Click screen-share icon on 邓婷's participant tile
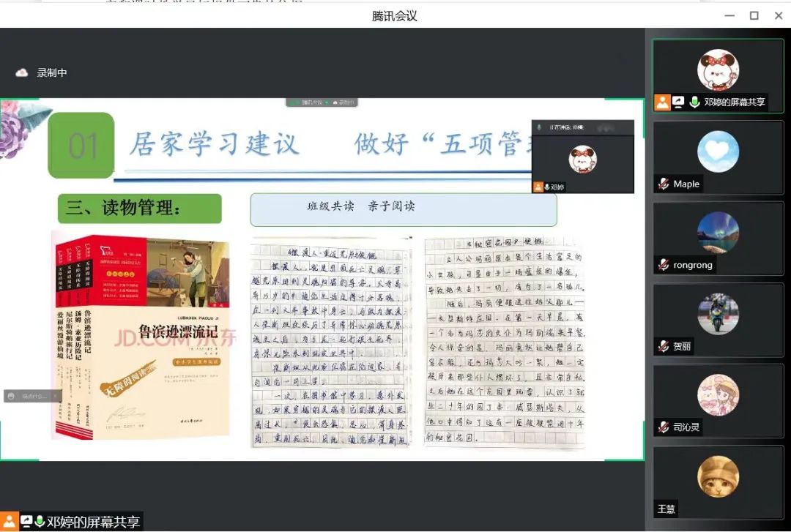This screenshot has width=791, height=532. [x=679, y=102]
